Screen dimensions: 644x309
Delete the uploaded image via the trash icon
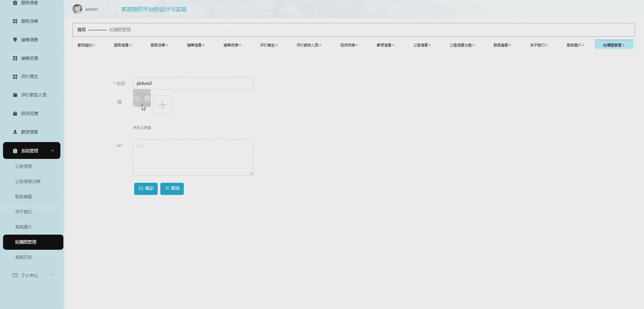click(x=147, y=98)
